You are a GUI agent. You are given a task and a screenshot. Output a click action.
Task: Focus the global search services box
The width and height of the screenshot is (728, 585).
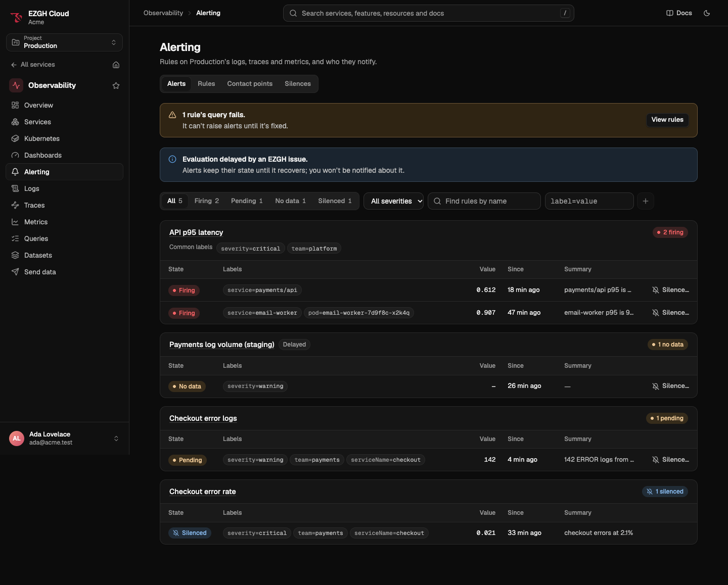coord(429,13)
